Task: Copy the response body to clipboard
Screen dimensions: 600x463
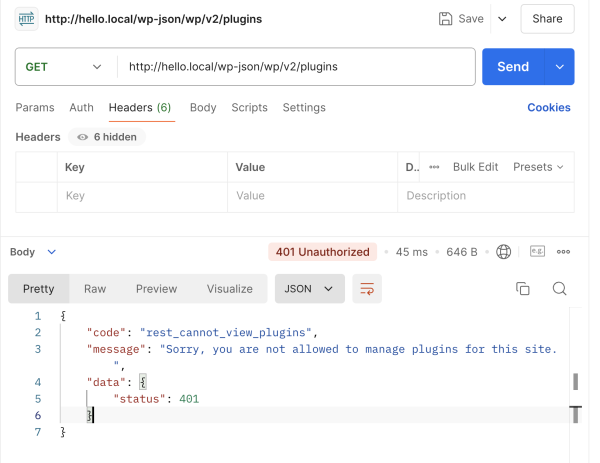Action: (522, 289)
